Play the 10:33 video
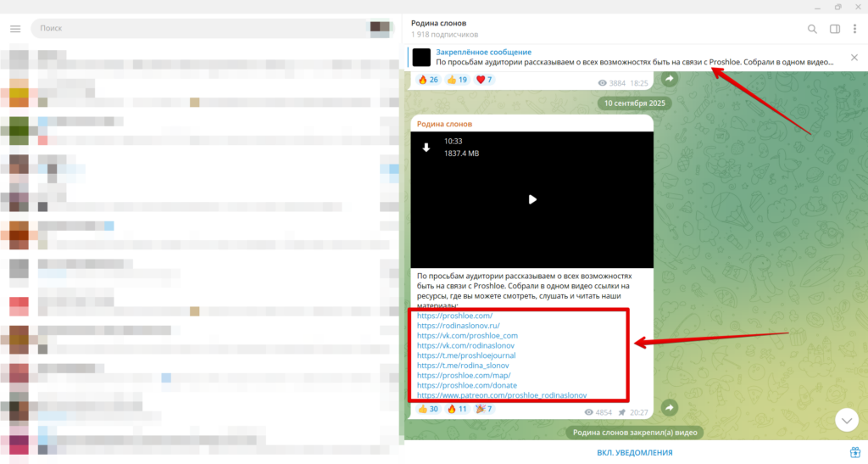The image size is (868, 464). (x=532, y=199)
